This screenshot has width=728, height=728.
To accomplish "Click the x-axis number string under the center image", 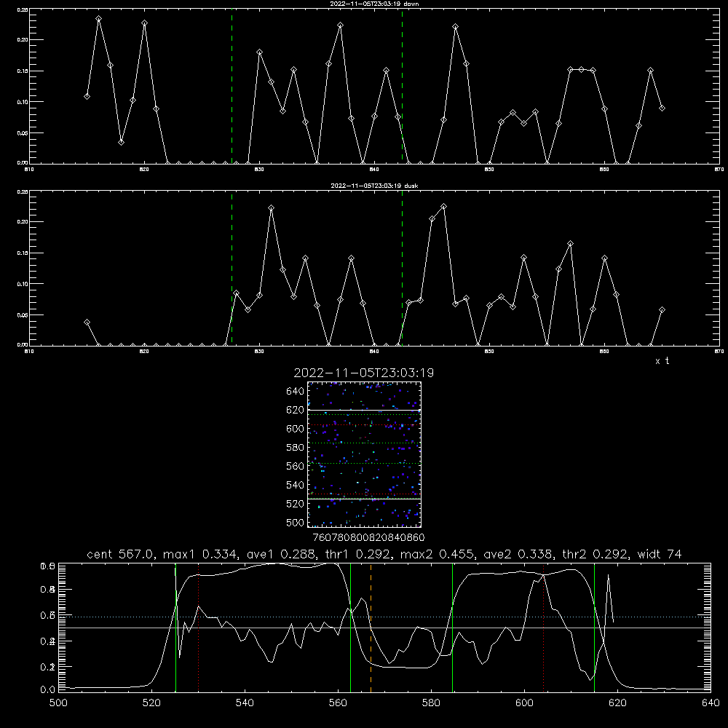I will (368, 537).
